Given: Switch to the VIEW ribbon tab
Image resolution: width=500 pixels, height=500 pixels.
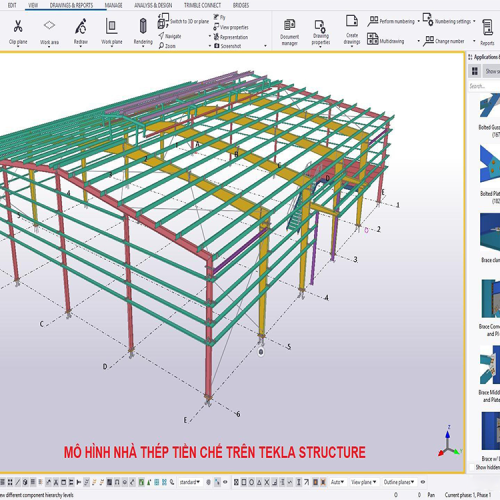Looking at the screenshot, I should click(33, 5).
